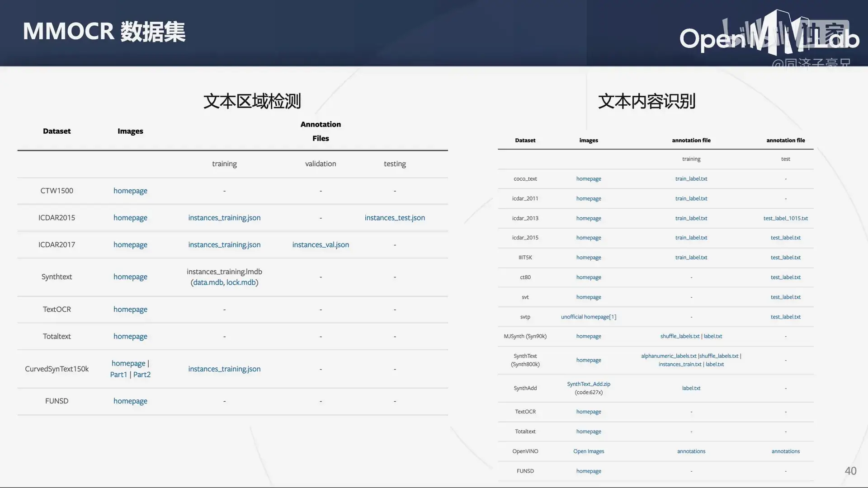The image size is (868, 488).
Task: Open the svtp unofficial homepage link
Action: tap(589, 317)
